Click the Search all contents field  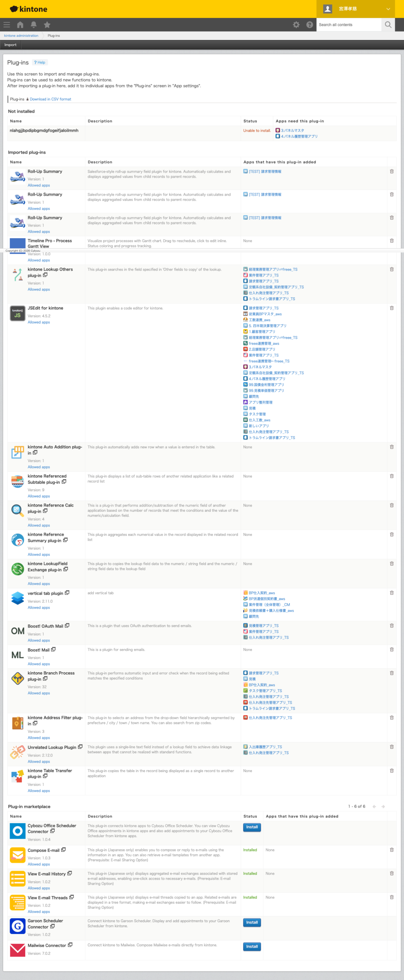pyautogui.click(x=348, y=25)
